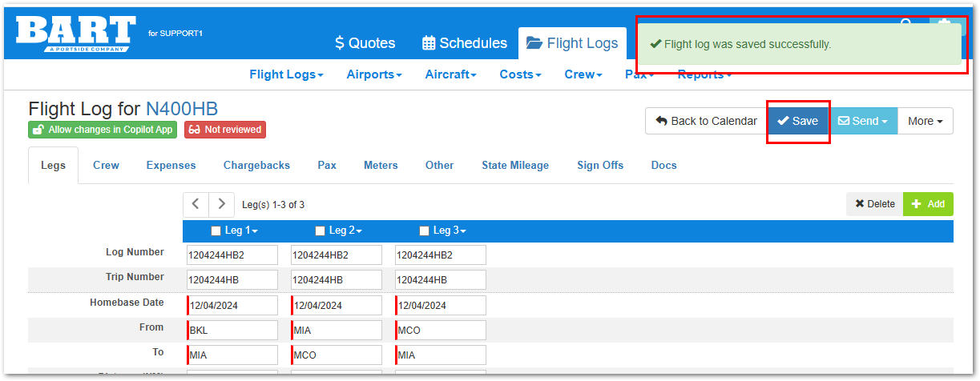Delete selected leg with Delete button
980x381 pixels.
click(874, 204)
